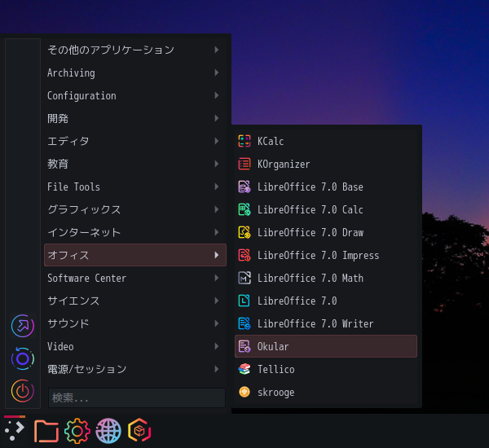Launch LibreOffice 7.0 Impress entry

pos(326,255)
